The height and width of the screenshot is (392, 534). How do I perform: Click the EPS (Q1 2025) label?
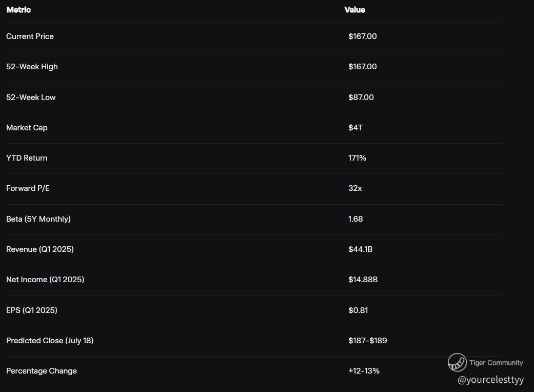click(32, 310)
